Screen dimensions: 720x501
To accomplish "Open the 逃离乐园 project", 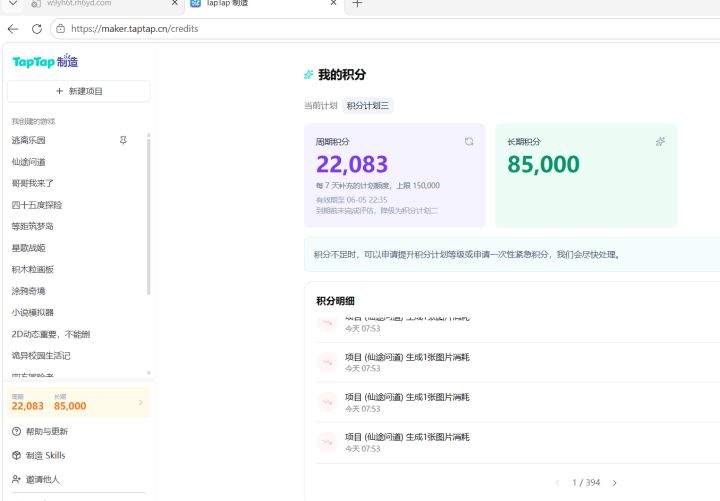I will coord(28,140).
